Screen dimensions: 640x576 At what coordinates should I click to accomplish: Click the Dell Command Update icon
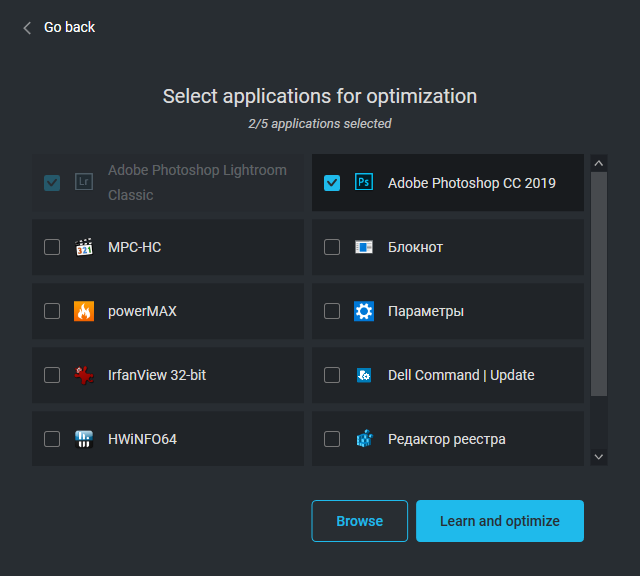(x=364, y=375)
